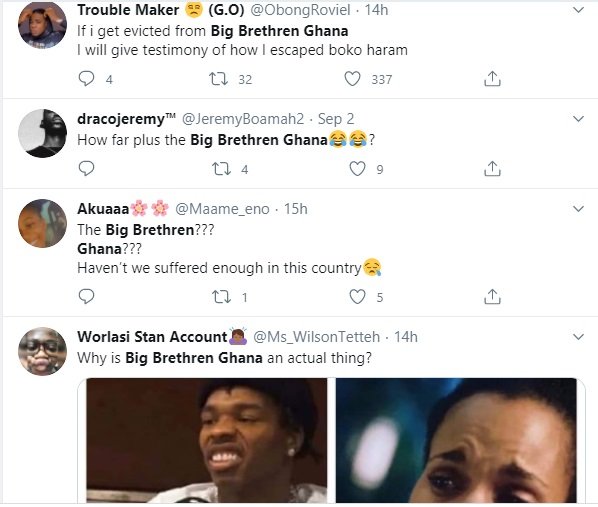598x507 pixels.
Task: Like dracojeremy's tweet with 9 likes
Action: pos(357,169)
